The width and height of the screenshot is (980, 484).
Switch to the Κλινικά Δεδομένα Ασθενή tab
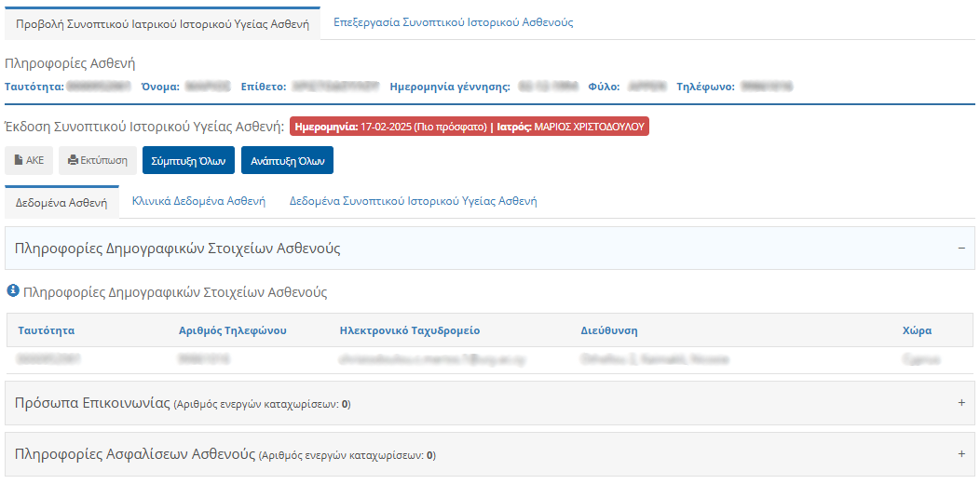pyautogui.click(x=198, y=201)
